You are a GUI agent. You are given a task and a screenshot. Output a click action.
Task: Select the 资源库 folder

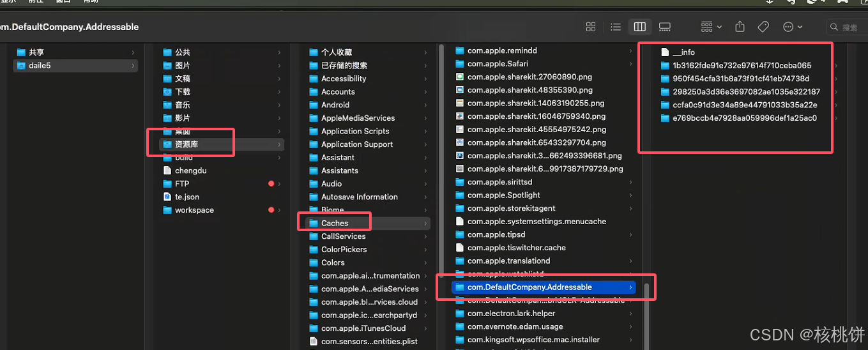[x=222, y=144]
